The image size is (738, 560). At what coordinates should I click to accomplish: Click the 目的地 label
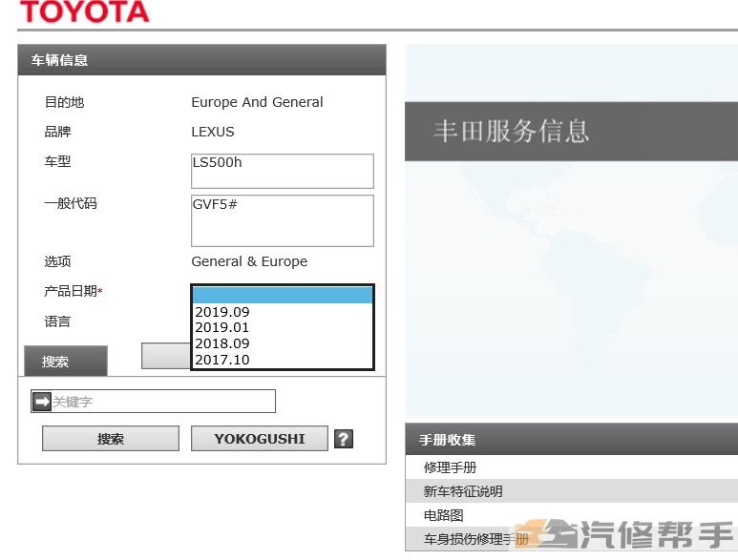point(64,102)
